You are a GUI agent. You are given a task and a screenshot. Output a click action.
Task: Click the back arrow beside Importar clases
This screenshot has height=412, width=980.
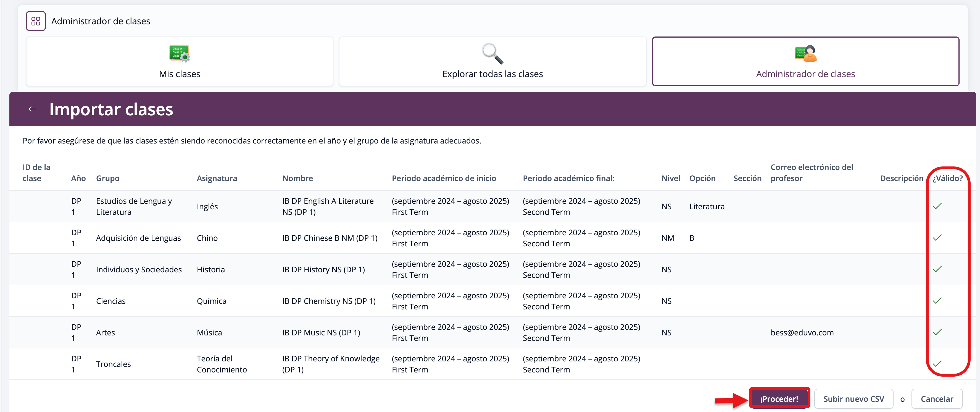click(x=33, y=109)
